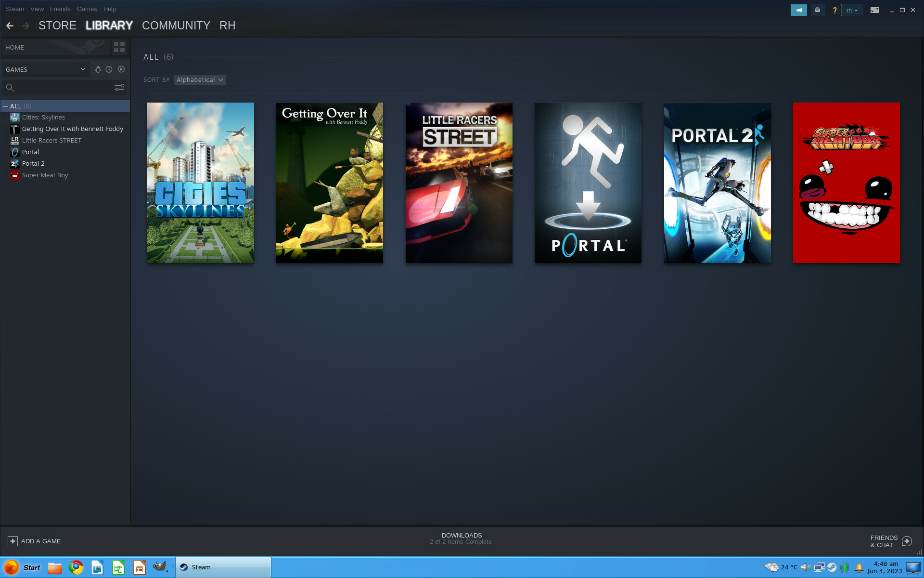Collapse the ALL games category
Image resolution: width=924 pixels, height=578 pixels.
tap(5, 106)
